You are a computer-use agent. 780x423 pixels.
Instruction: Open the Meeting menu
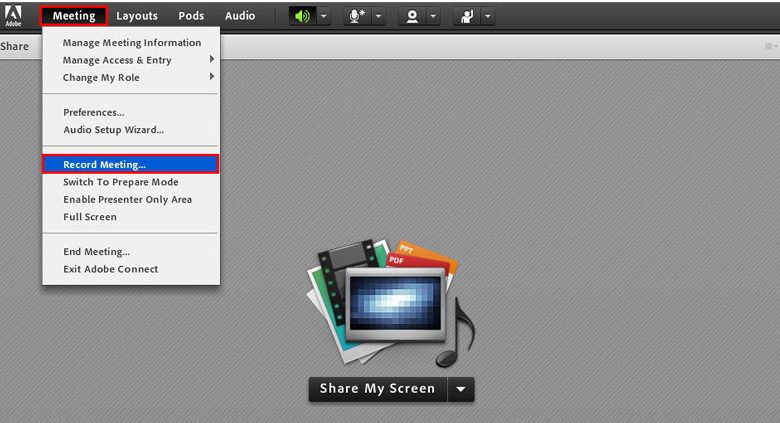click(x=74, y=16)
